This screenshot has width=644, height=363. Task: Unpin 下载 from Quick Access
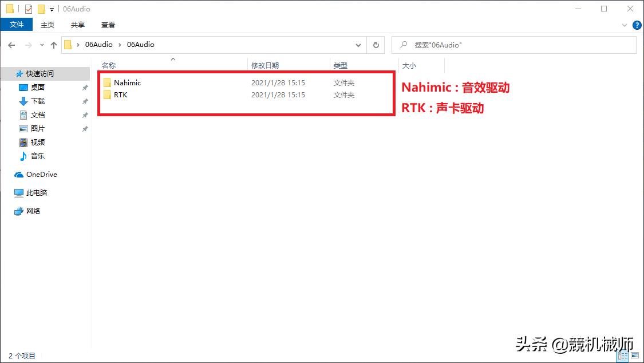click(85, 101)
